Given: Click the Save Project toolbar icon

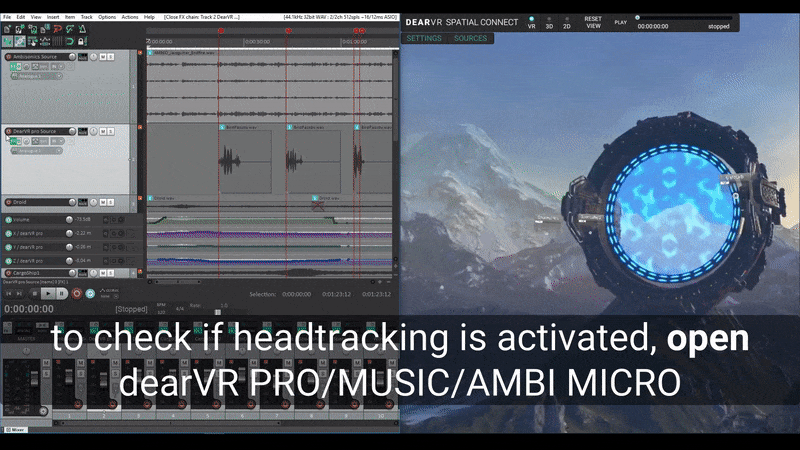Looking at the screenshot, I should click(x=33, y=29).
